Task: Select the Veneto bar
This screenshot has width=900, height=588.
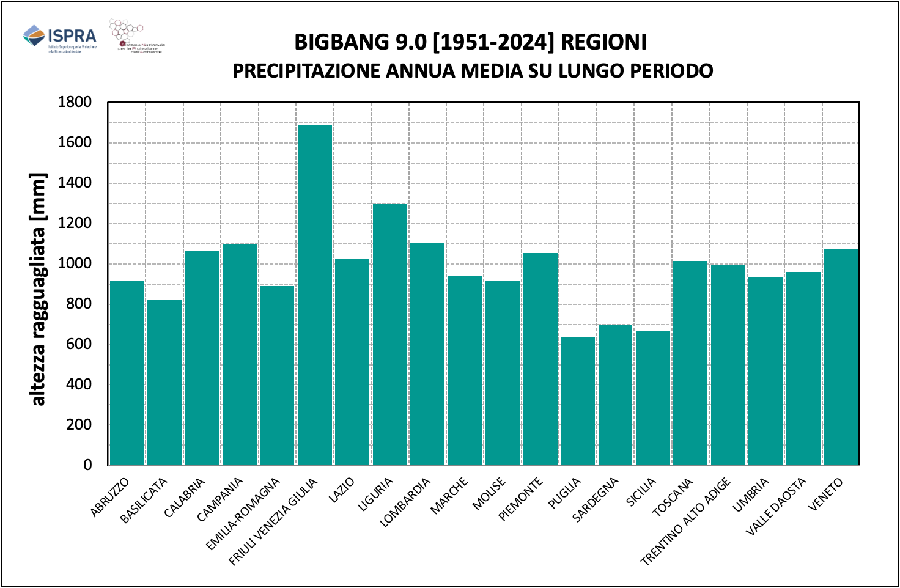Action: (x=840, y=357)
